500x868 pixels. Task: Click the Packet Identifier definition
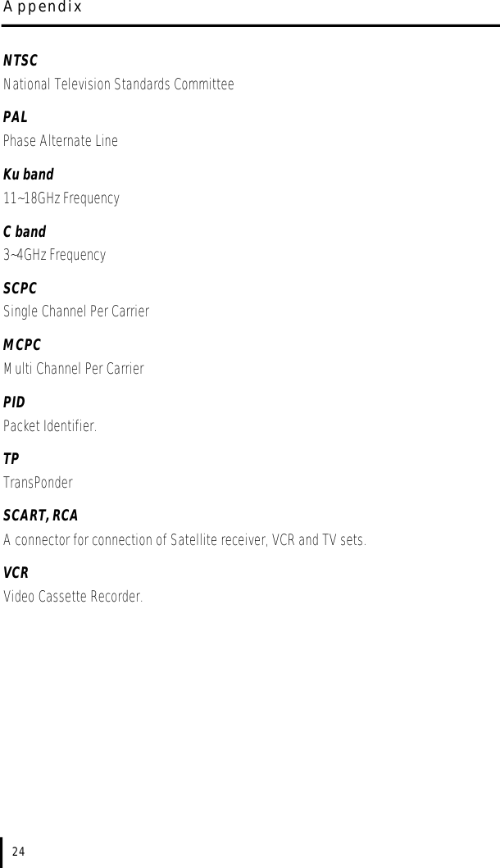[x=50, y=427]
